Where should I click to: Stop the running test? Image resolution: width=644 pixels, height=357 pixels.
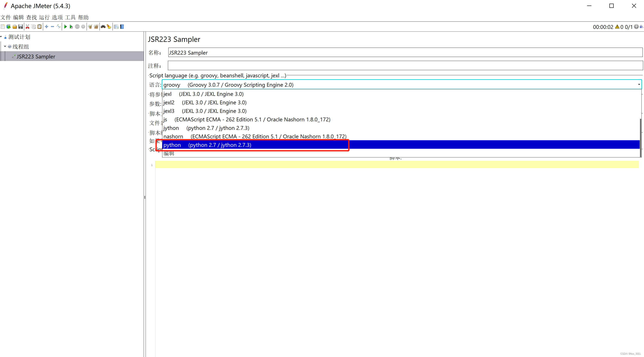(77, 27)
